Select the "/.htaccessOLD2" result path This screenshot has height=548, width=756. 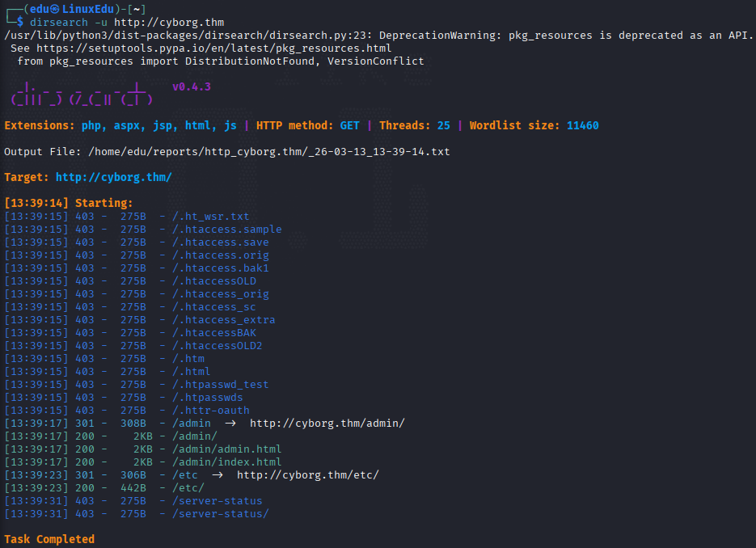[x=218, y=346]
